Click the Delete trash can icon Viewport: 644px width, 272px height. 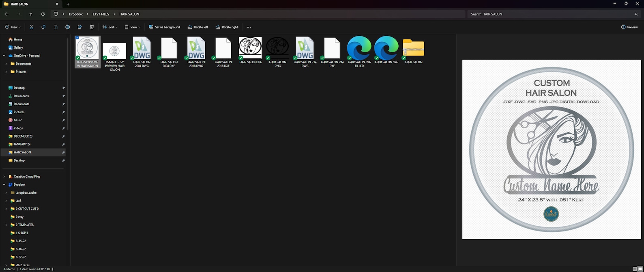click(x=92, y=27)
